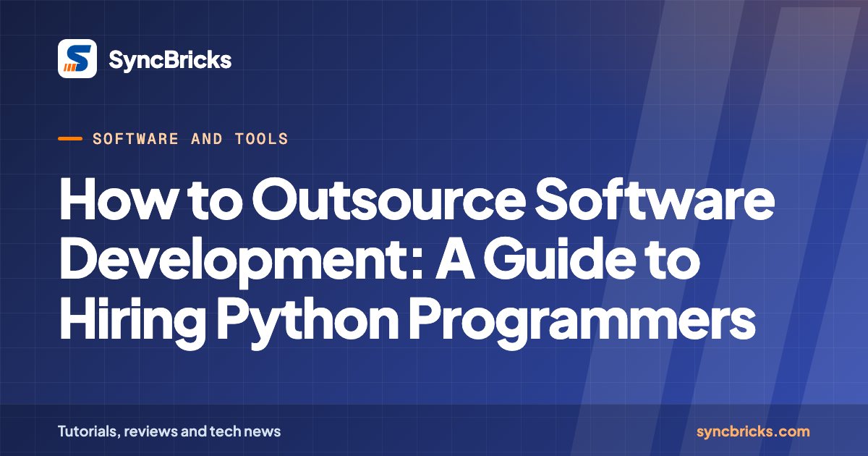Click the headline about outsourcing software development

point(417,263)
